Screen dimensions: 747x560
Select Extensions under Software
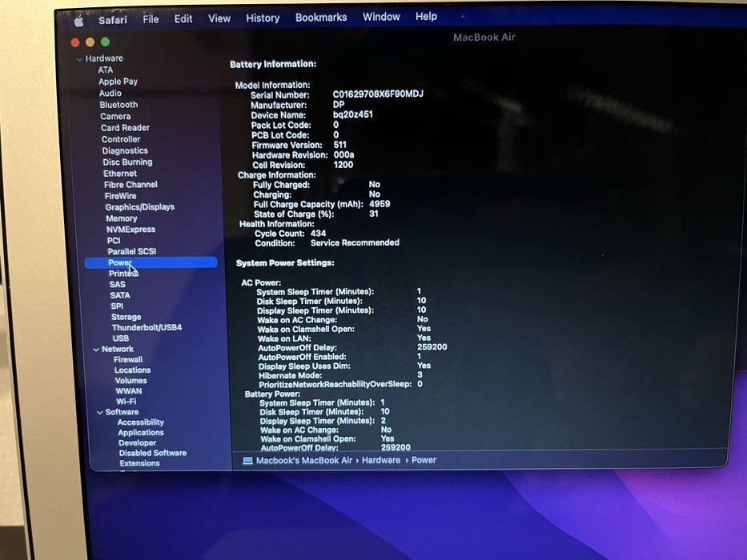tap(139, 463)
